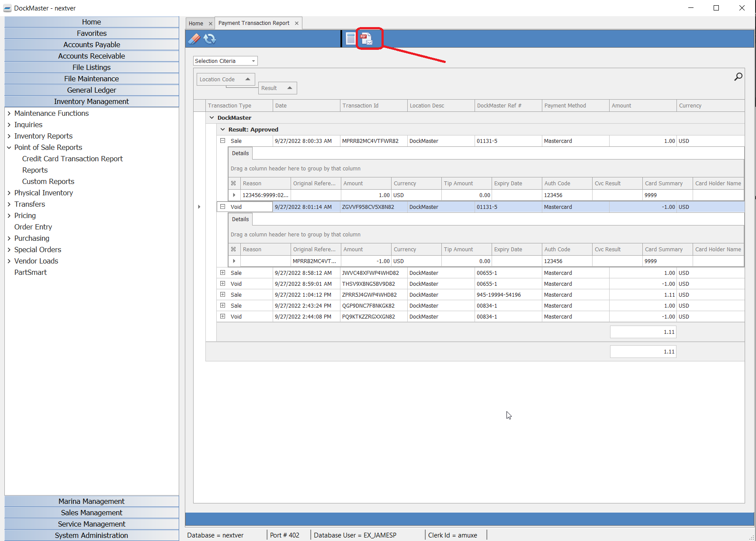This screenshot has height=541, width=756.
Task: Expand Transfers tree node
Action: coord(9,204)
